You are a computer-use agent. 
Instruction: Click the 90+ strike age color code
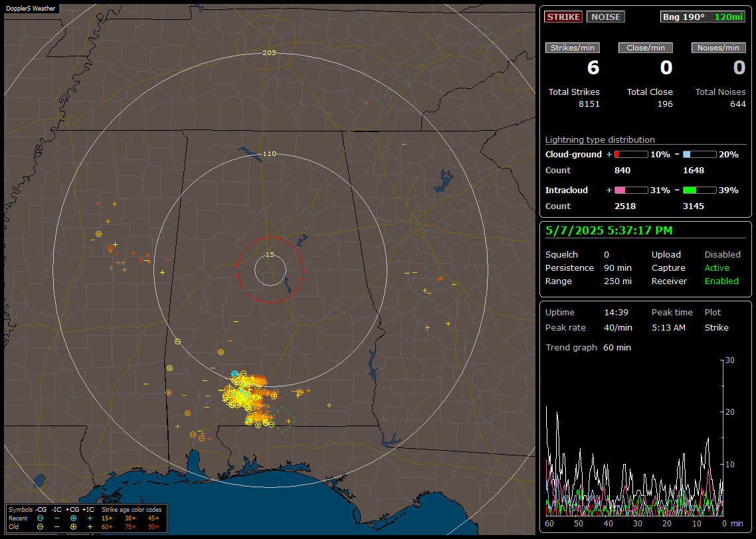pos(153,527)
